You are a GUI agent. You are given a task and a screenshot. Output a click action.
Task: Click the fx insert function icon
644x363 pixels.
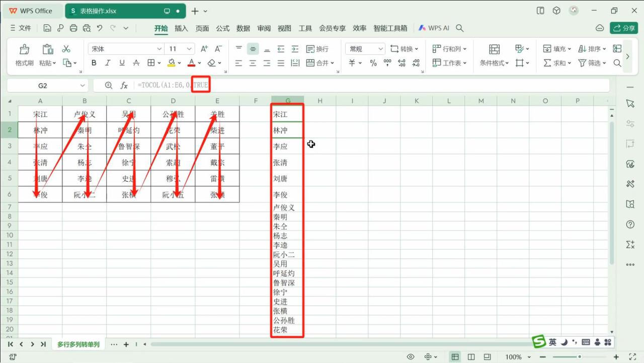124,86
